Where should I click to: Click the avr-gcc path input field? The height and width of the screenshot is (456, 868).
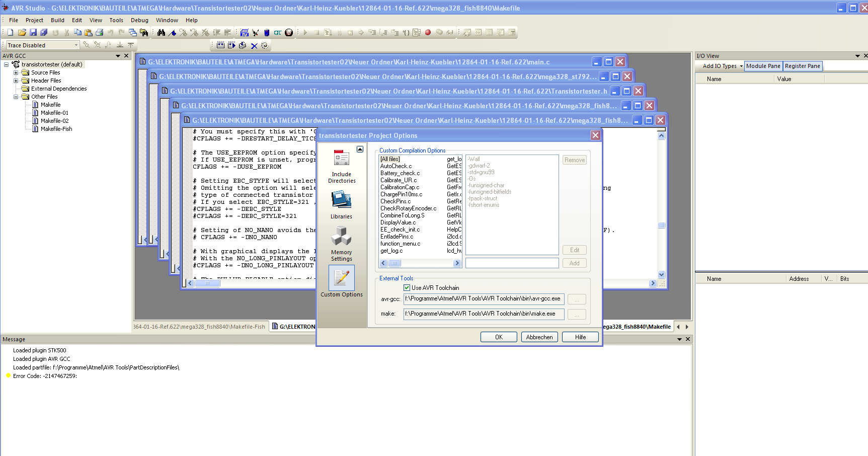484,299
